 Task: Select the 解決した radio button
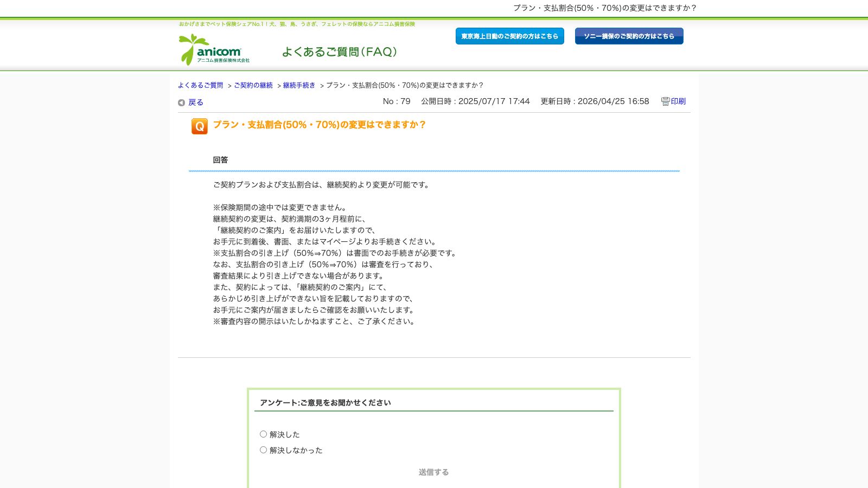(x=263, y=434)
